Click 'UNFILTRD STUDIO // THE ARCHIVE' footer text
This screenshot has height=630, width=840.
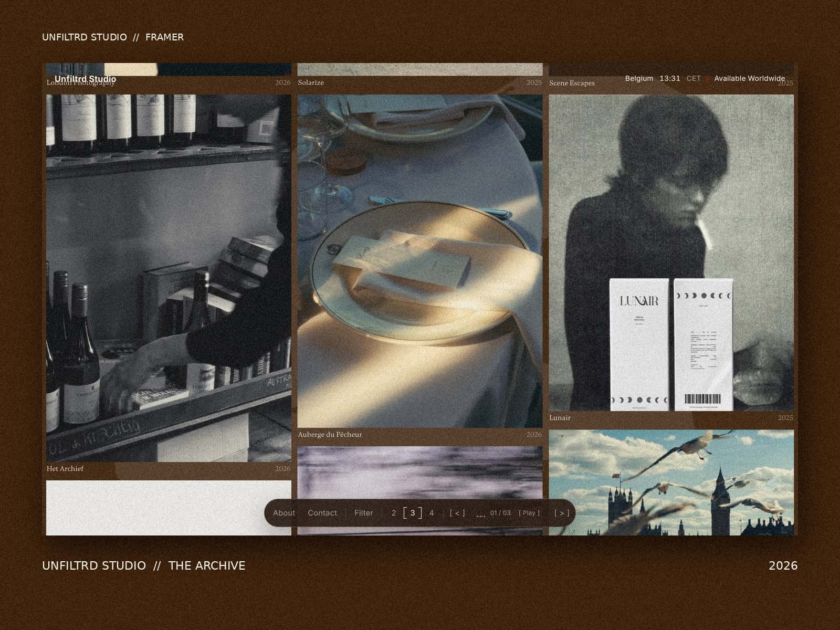pyautogui.click(x=143, y=565)
